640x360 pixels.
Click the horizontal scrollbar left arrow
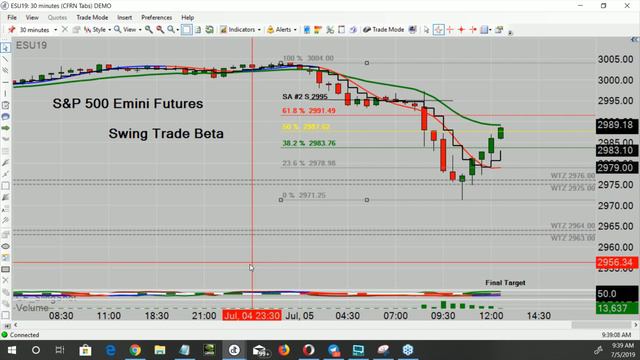click(x=16, y=325)
